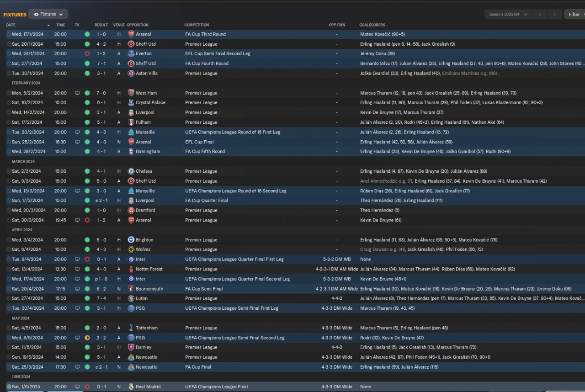Click the GOALSCORERS column header
Image resolution: width=585 pixels, height=392 pixels.
pos(372,25)
